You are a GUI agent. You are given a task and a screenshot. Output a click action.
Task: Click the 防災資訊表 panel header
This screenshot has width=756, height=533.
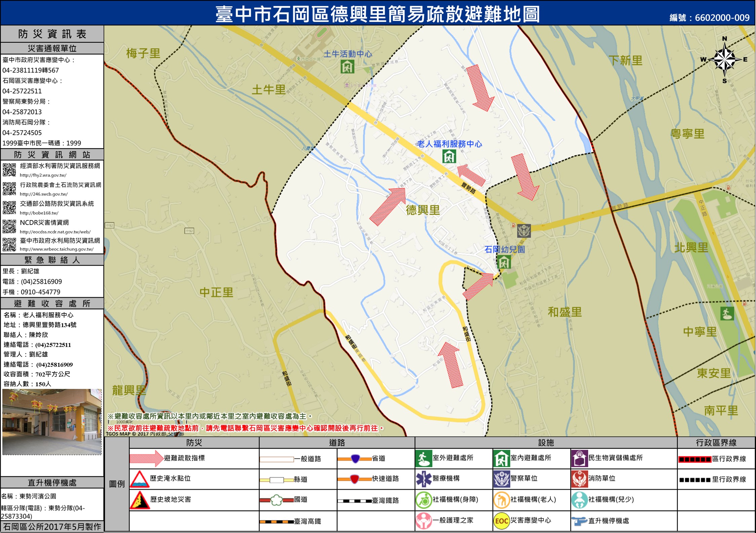[x=52, y=34]
